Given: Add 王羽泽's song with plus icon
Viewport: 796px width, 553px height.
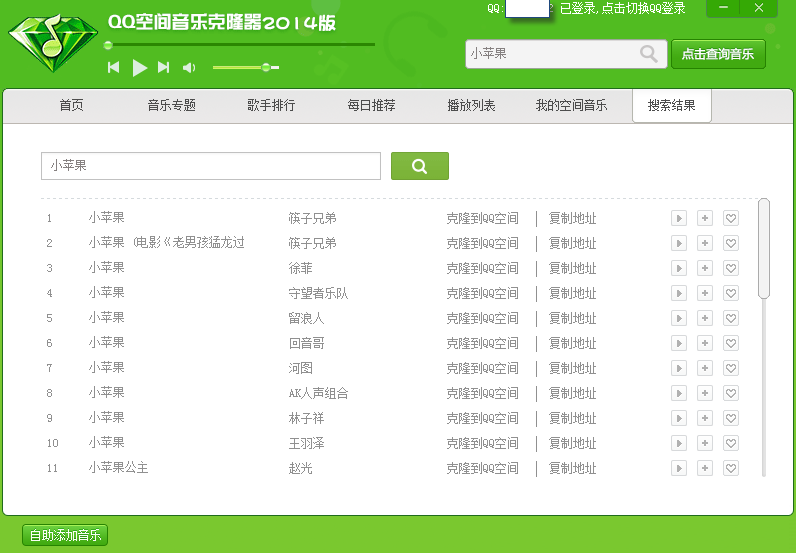Looking at the screenshot, I should point(705,443).
